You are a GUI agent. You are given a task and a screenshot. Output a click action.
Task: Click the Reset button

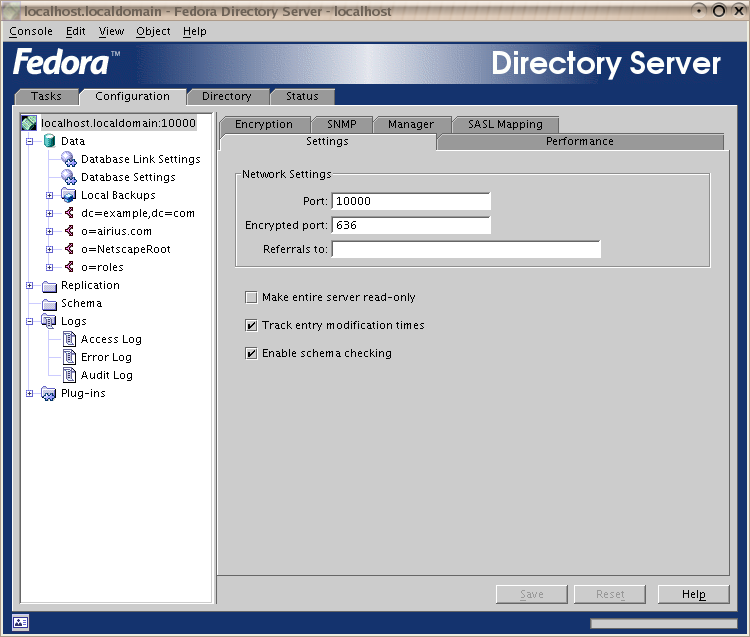(610, 594)
